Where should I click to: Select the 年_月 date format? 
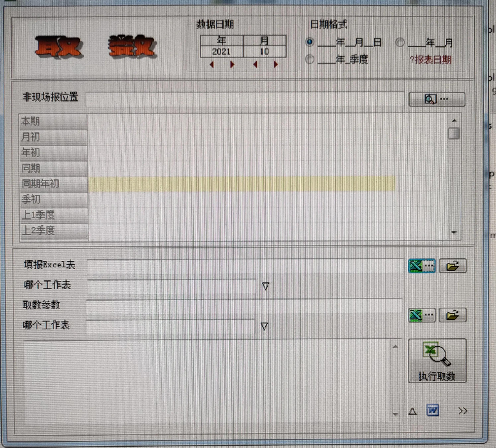point(400,42)
